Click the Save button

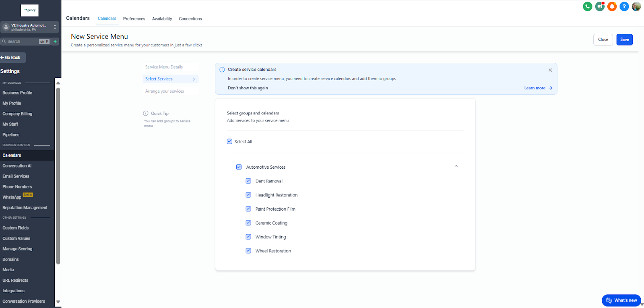625,39
